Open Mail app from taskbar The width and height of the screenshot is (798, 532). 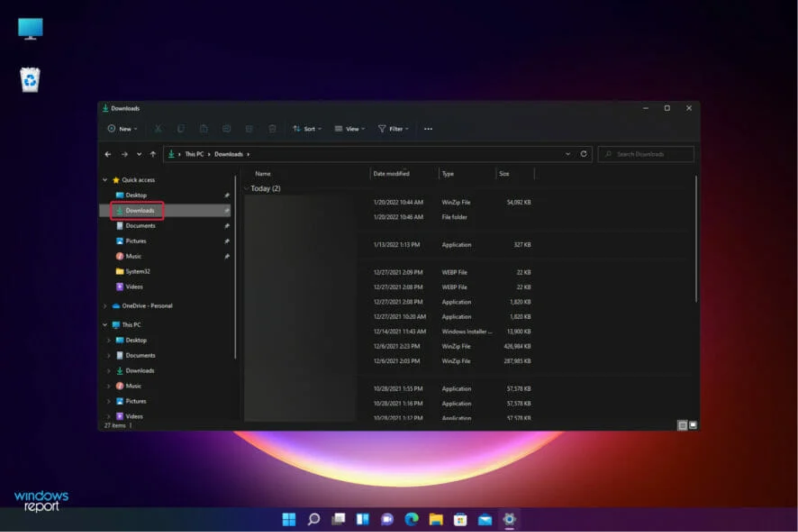pyautogui.click(x=485, y=519)
